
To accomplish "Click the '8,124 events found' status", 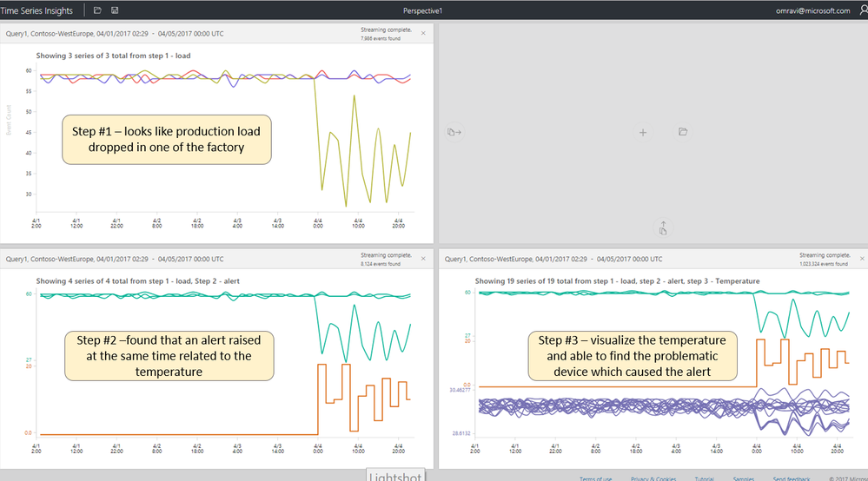I will click(x=381, y=264).
